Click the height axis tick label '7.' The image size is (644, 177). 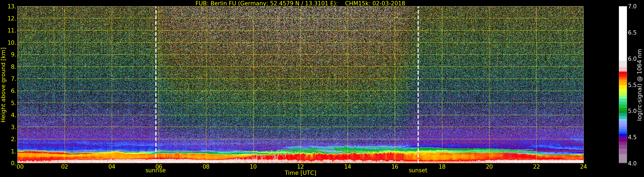pos(13,79)
